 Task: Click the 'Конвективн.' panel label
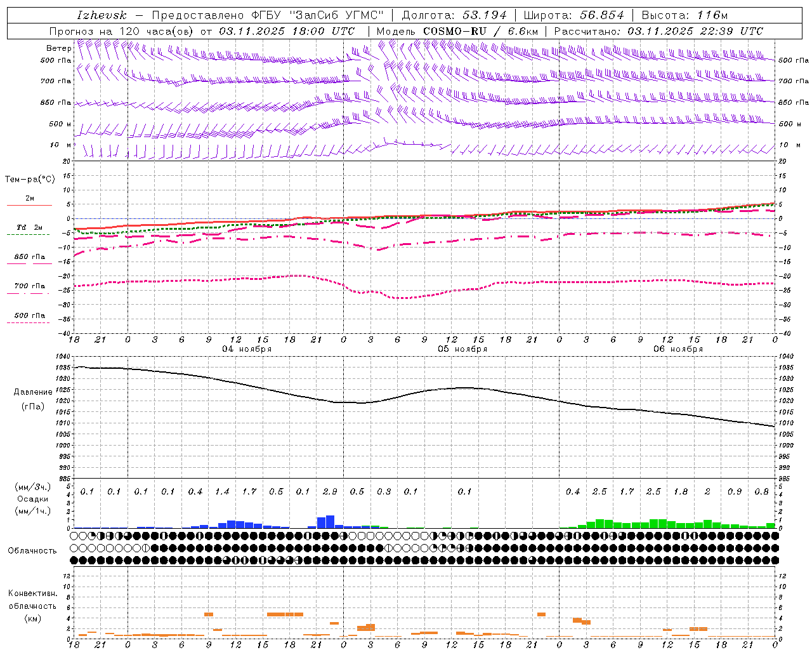tap(32, 594)
